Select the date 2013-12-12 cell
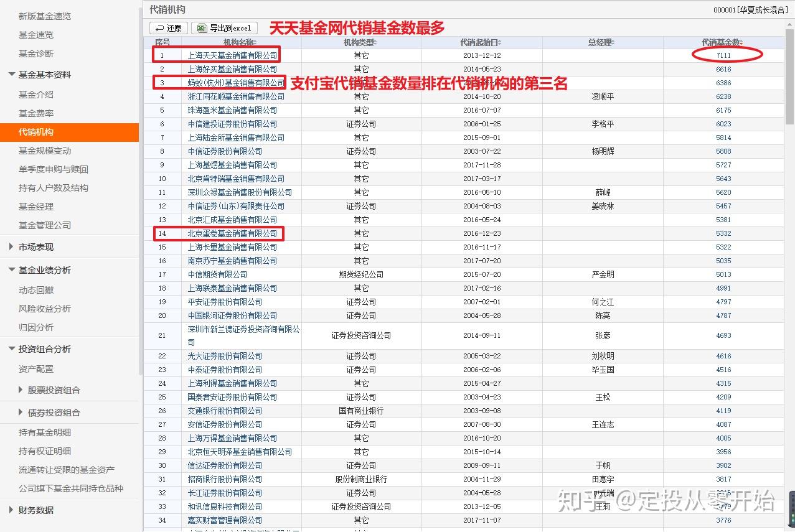The width and height of the screenshot is (795, 532). pos(482,55)
